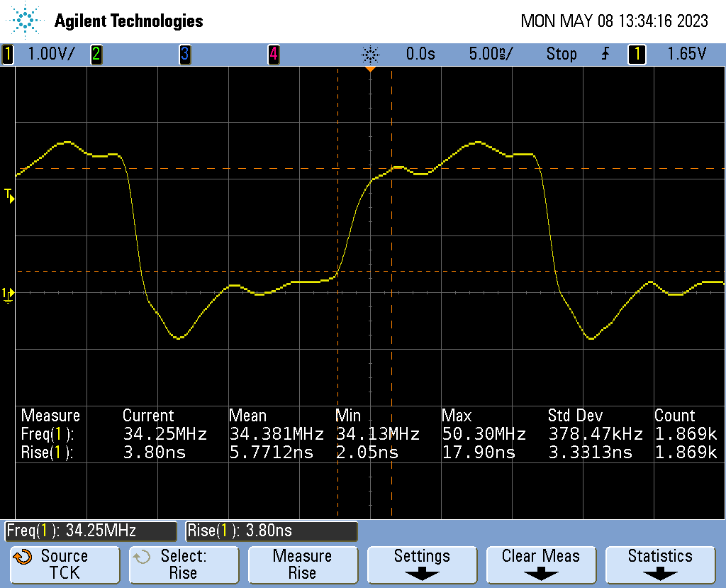726x588 pixels.
Task: Select the channel 4 pink indicator
Action: [x=273, y=54]
